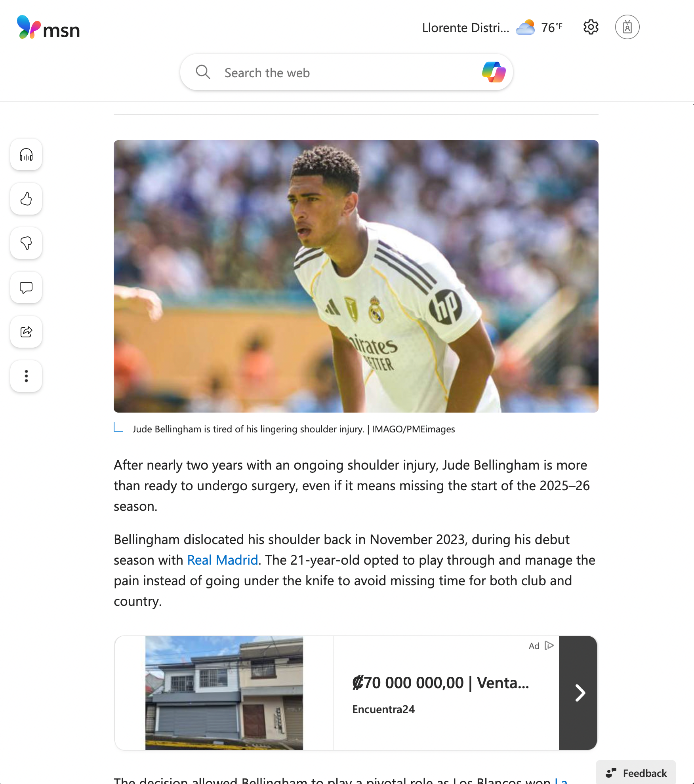Open the comments bubble icon
The height and width of the screenshot is (784, 694).
(26, 287)
